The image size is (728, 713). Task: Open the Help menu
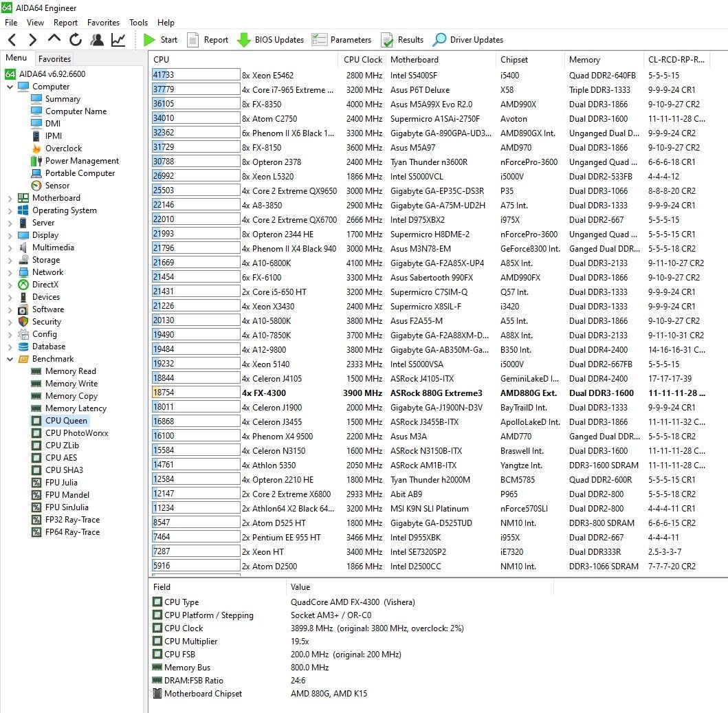[x=166, y=22]
